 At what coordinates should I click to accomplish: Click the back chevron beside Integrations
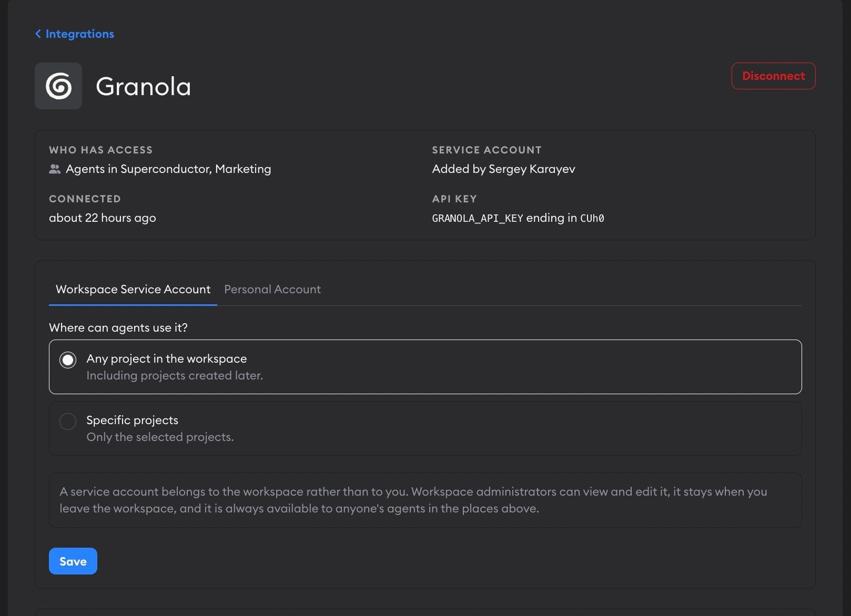(38, 34)
